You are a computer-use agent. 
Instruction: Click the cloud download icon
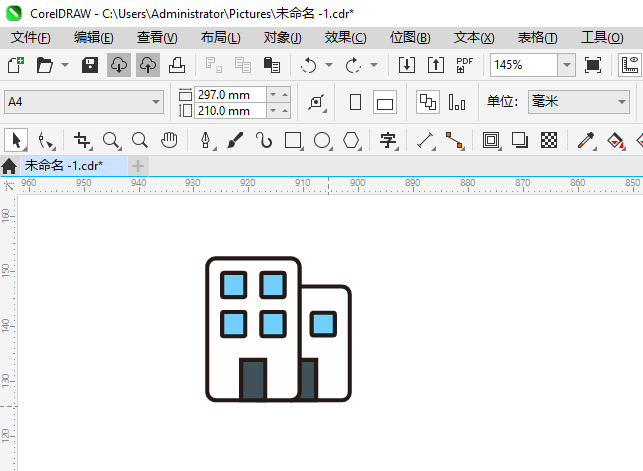point(119,65)
